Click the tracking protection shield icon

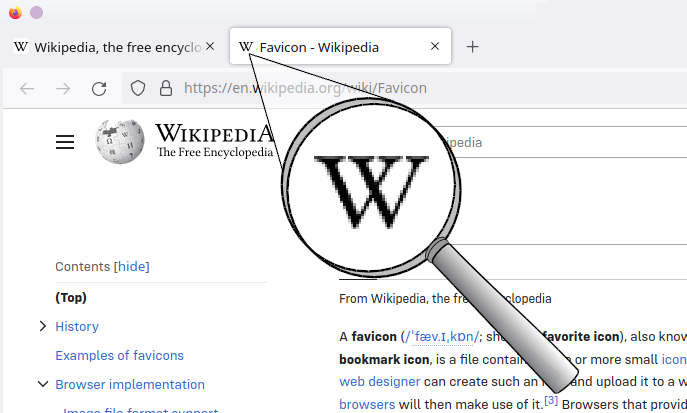click(139, 88)
